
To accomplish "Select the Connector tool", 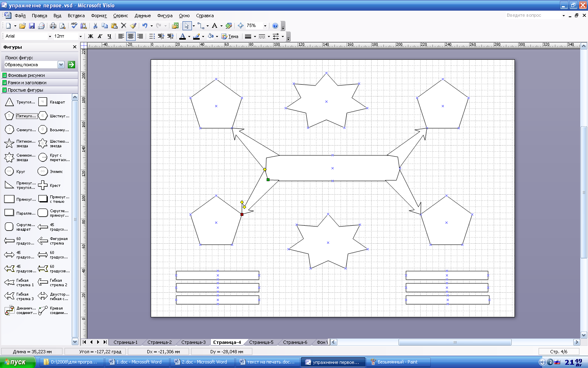I will coord(201,26).
